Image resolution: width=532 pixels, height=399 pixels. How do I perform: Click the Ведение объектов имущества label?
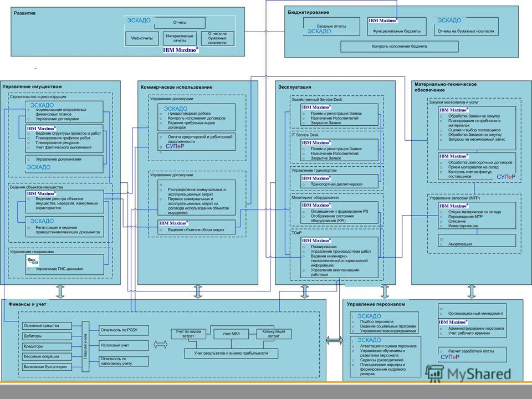(x=37, y=187)
